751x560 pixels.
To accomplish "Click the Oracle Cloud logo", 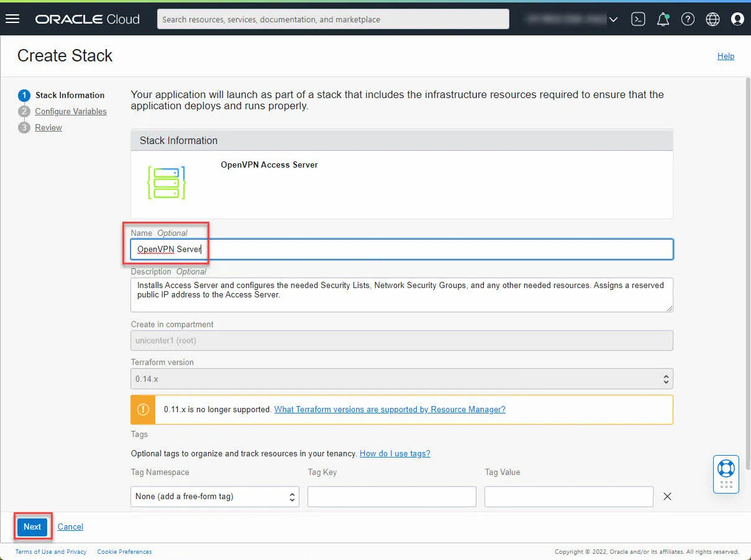I will pyautogui.click(x=88, y=19).
